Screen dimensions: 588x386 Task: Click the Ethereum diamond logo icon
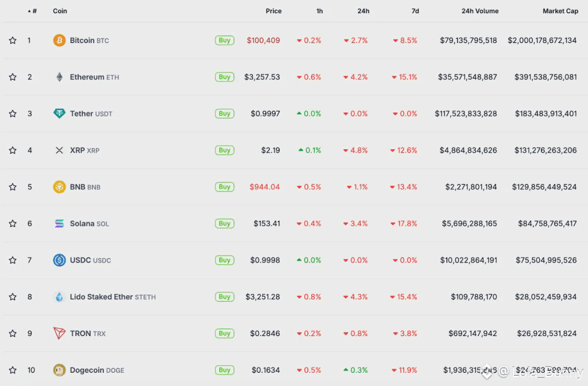coord(59,77)
